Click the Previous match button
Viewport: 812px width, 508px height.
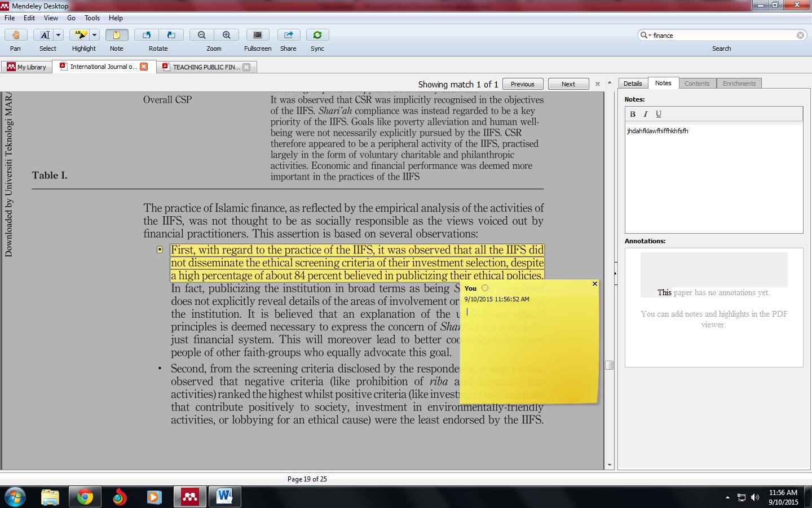coord(522,83)
